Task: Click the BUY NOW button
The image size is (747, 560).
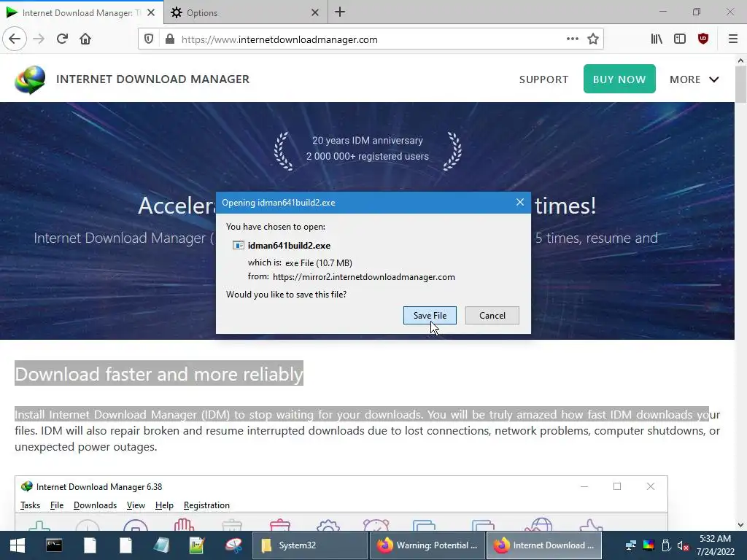Action: pos(619,79)
